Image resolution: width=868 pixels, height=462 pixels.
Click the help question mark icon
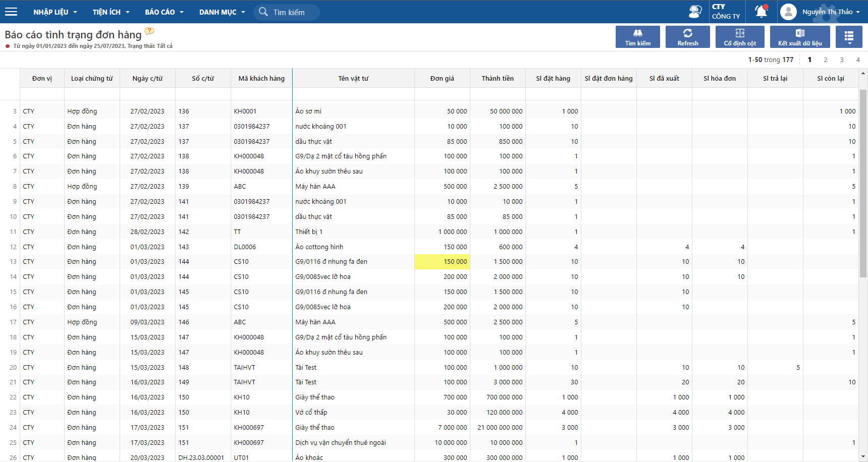click(x=149, y=31)
